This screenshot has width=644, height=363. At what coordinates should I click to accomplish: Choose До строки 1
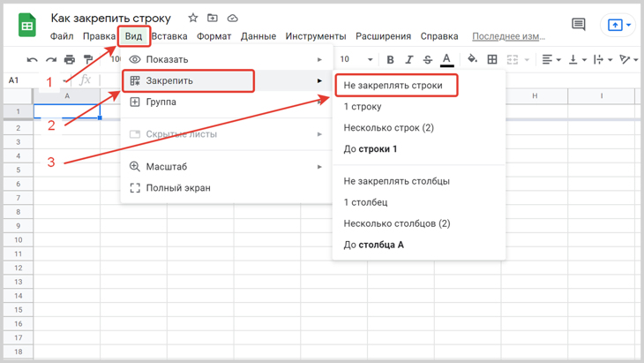tap(419, 148)
